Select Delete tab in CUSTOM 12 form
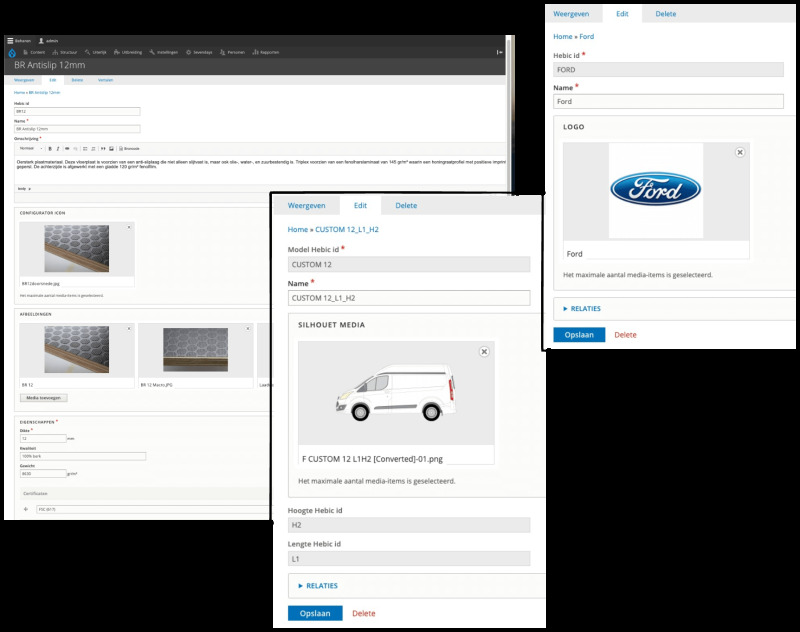This screenshot has width=800, height=632. click(x=406, y=205)
